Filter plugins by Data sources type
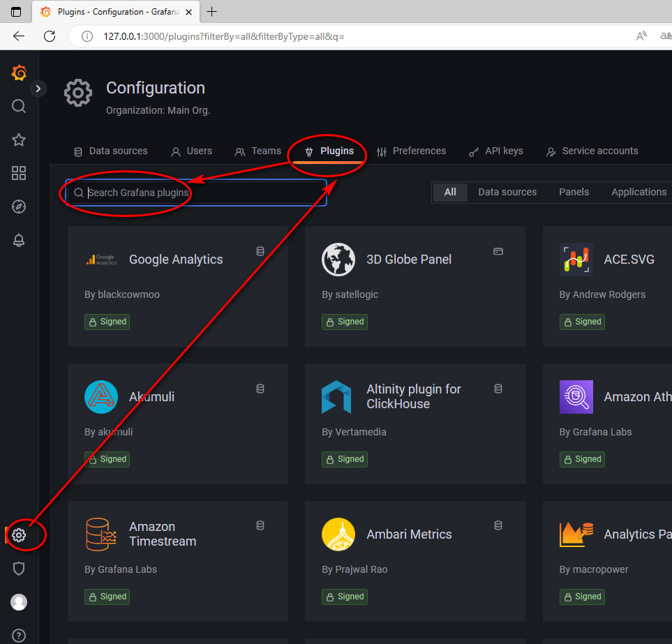This screenshot has width=672, height=644. [507, 192]
